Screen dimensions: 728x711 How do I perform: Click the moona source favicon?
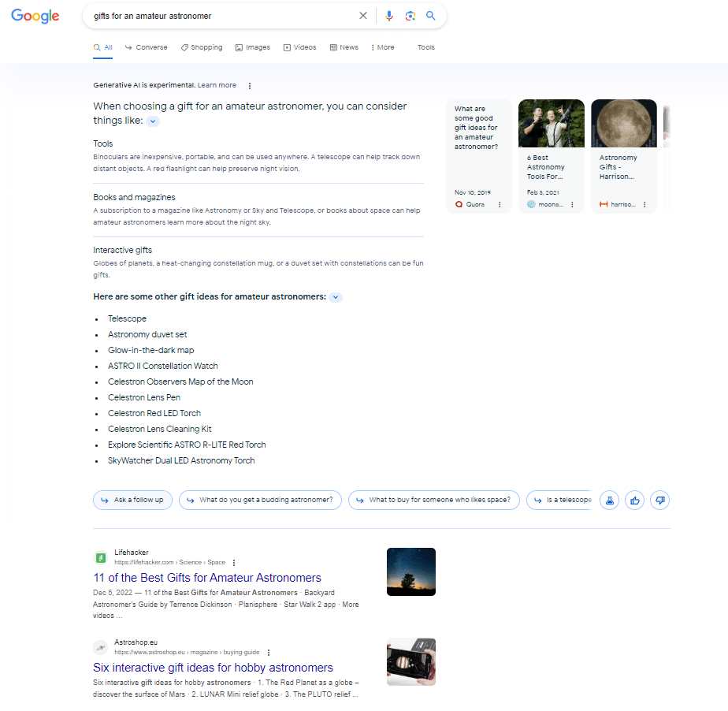tap(531, 204)
